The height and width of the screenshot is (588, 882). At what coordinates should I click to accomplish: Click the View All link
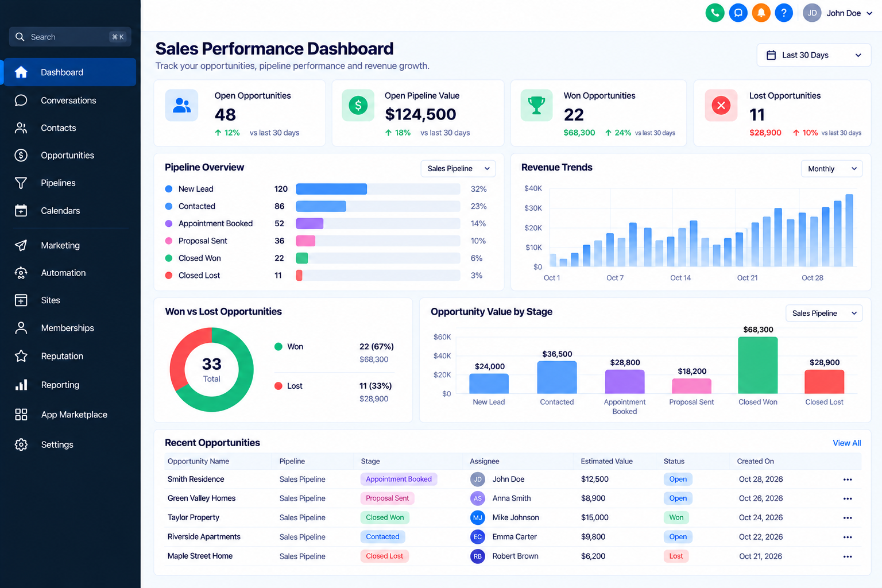pyautogui.click(x=847, y=443)
